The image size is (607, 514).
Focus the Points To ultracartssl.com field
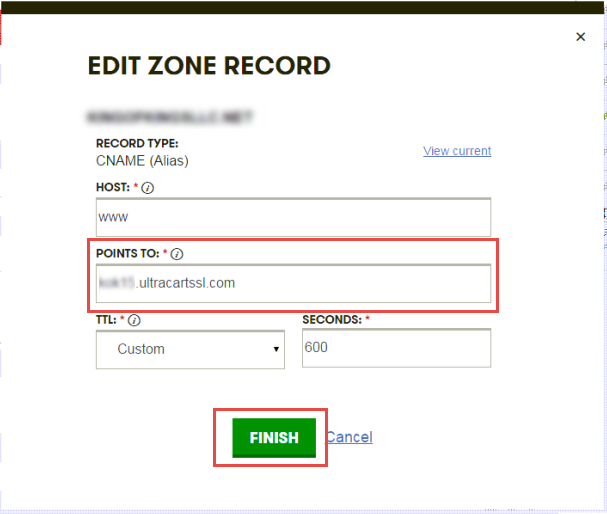293,283
